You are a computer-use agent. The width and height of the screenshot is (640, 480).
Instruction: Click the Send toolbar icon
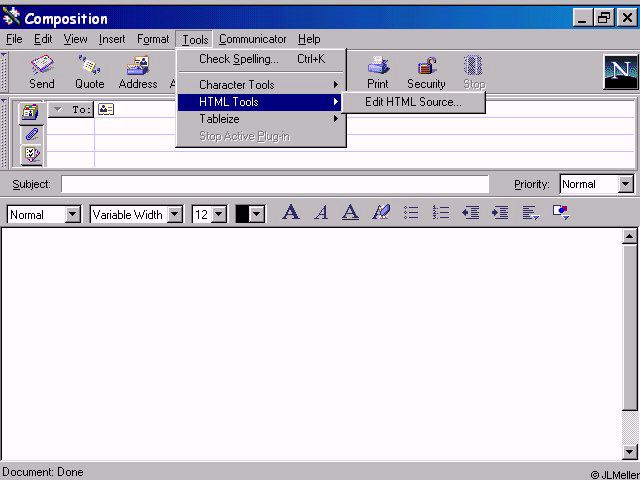click(42, 72)
